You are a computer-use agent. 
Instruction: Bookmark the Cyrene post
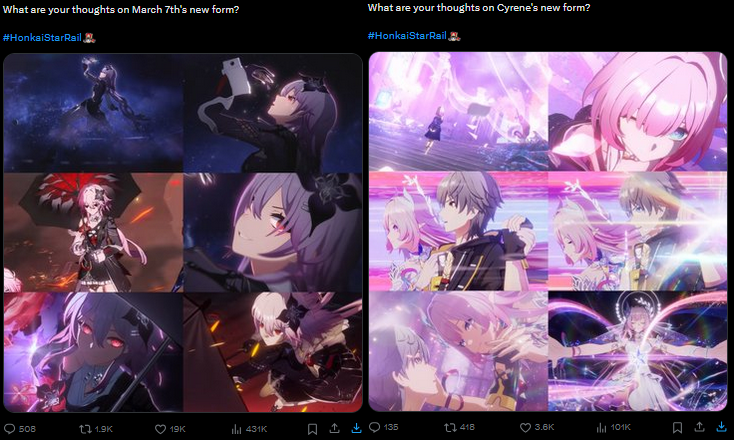point(677,427)
